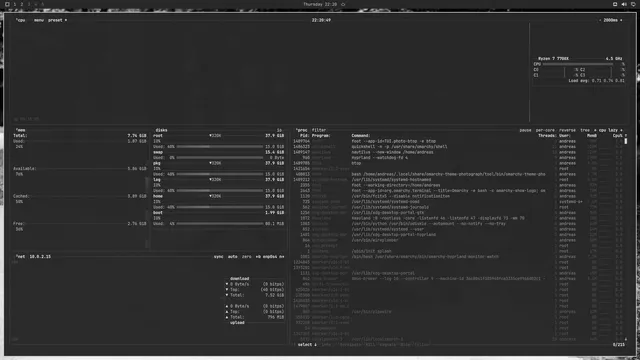Select process row 'nautilus --new-window /home/andreas'
This screenshot has width=640, height=360.
pyautogui.click(x=459, y=152)
